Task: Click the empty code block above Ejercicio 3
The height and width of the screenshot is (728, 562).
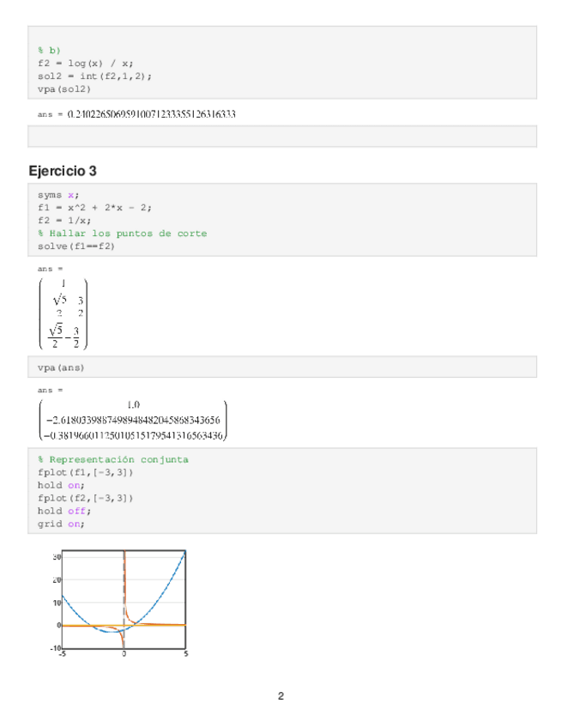Action: pyautogui.click(x=282, y=136)
